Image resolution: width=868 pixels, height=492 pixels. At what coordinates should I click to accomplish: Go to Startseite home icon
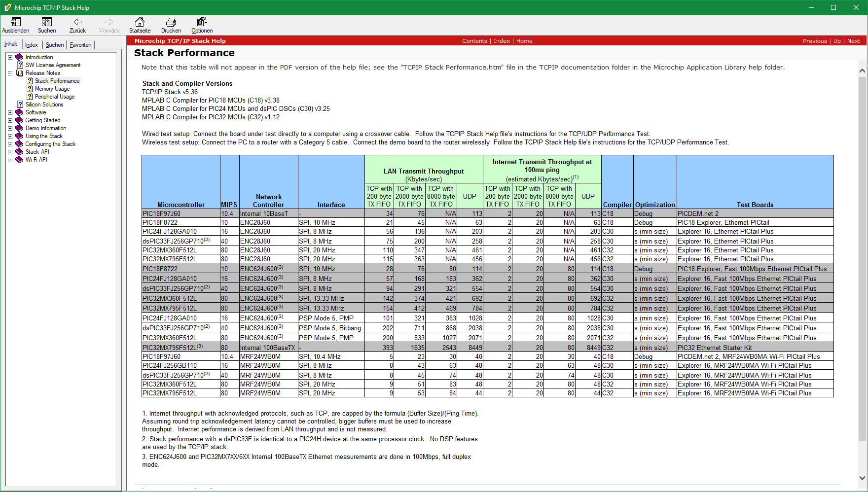[140, 22]
